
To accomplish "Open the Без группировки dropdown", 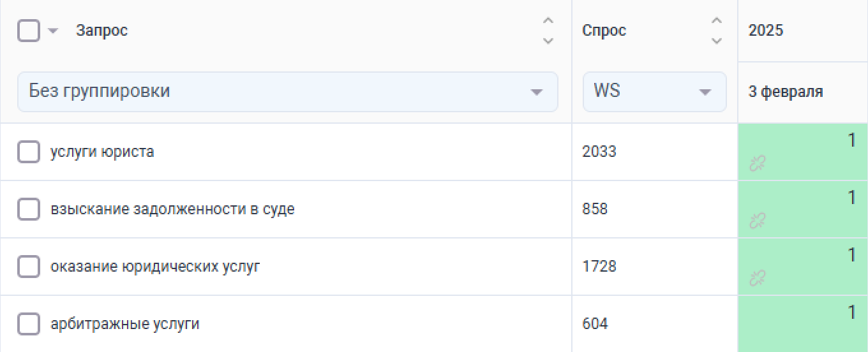I will point(287,92).
